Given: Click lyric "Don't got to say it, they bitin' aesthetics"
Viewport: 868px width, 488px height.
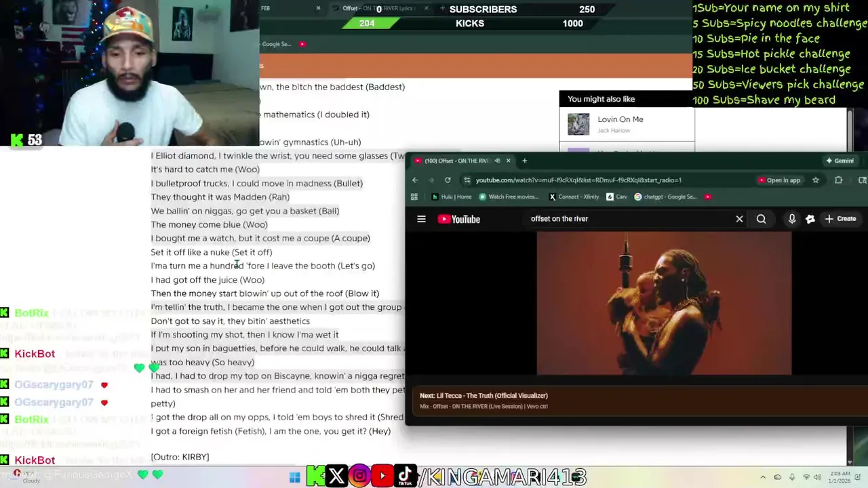Looking at the screenshot, I should pyautogui.click(x=230, y=321).
